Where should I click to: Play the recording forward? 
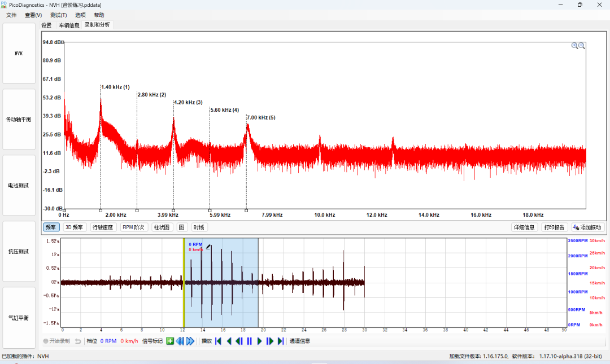point(259,341)
